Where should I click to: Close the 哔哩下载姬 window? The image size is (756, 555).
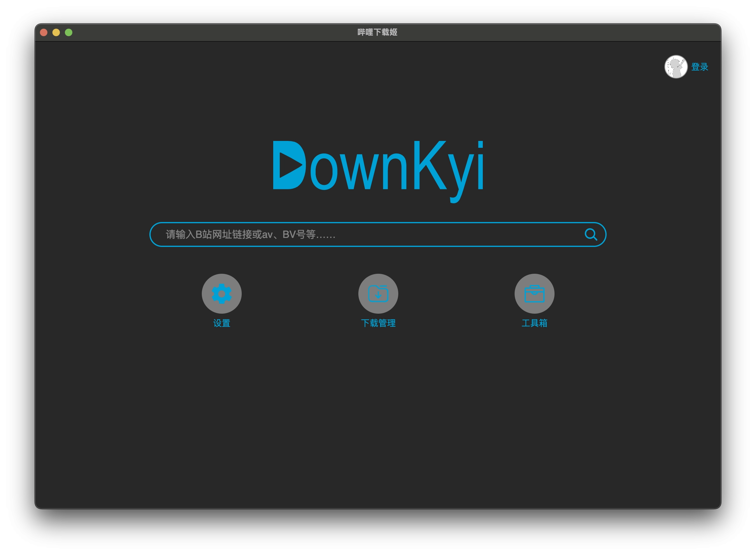pos(44,32)
